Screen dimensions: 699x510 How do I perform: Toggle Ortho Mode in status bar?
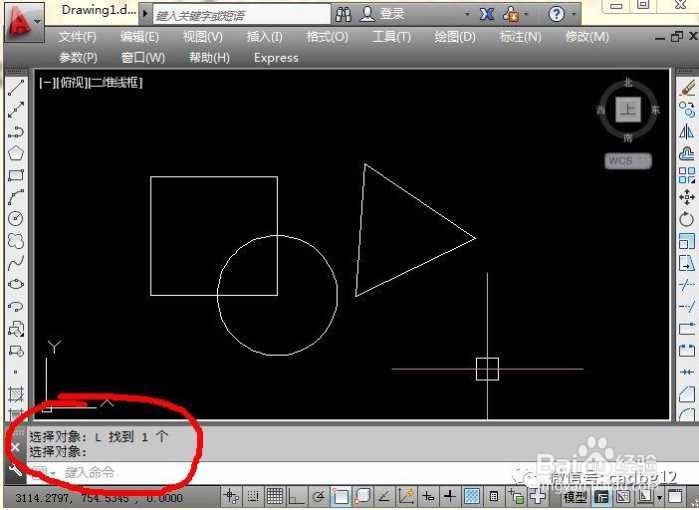[296, 496]
